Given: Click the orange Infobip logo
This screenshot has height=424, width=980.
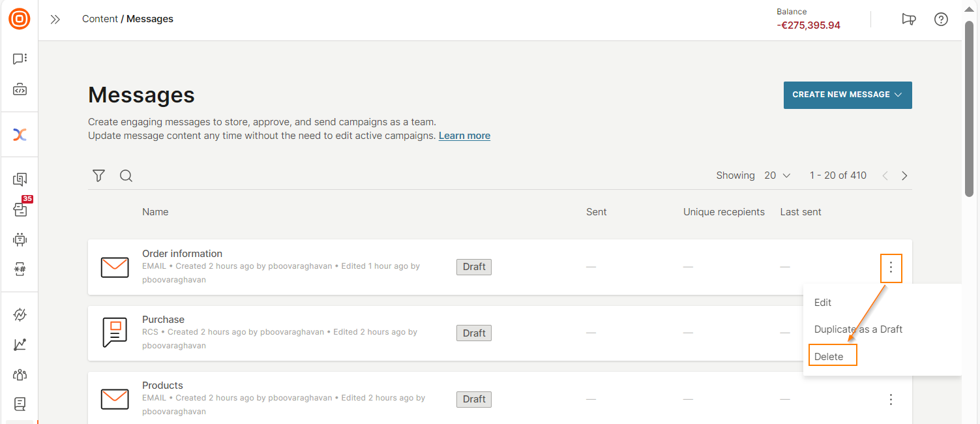Looking at the screenshot, I should 20,19.
